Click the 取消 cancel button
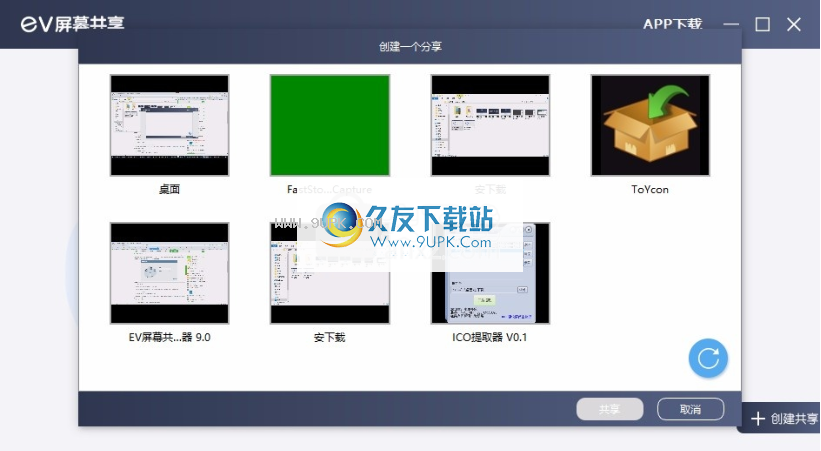This screenshot has width=821, height=451. point(691,409)
